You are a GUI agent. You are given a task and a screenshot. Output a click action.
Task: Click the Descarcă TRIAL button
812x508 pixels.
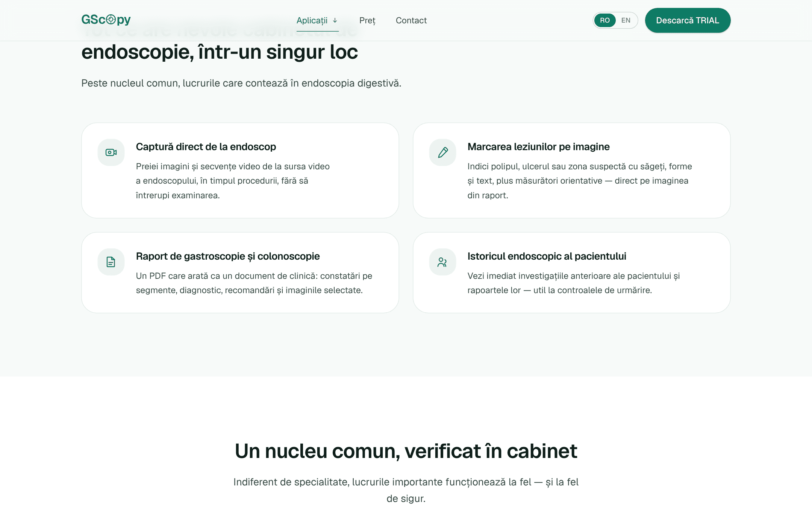click(688, 20)
